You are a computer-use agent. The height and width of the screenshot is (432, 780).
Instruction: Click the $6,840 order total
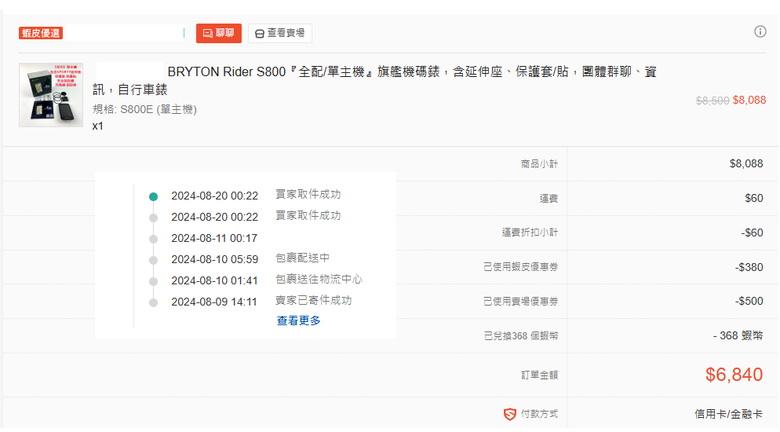coord(734,375)
